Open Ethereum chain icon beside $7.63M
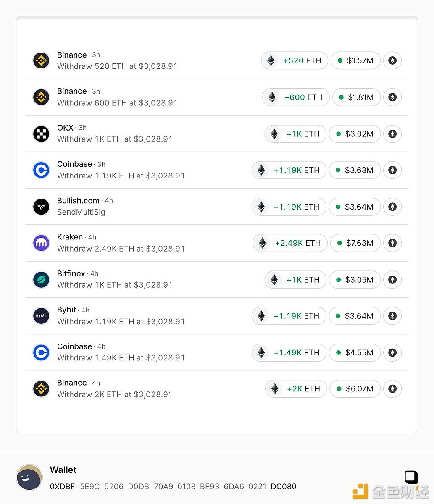The width and height of the screenshot is (434, 504). click(392, 243)
